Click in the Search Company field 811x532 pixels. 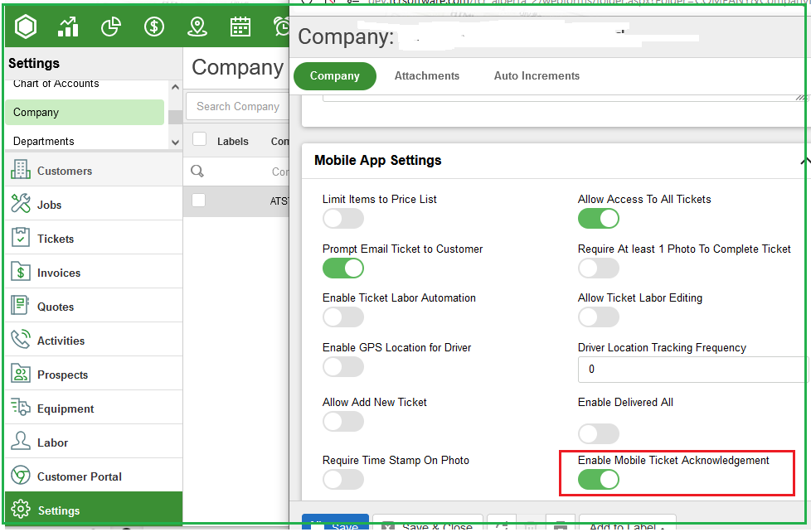coord(238,107)
